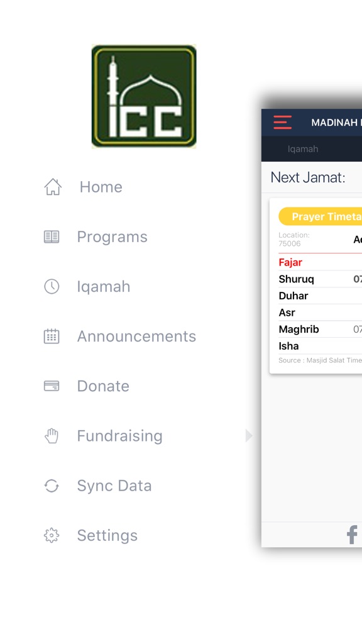Viewport: 362px width, 644px height.
Task: Click the Iqamah clock icon
Action: coord(52,286)
